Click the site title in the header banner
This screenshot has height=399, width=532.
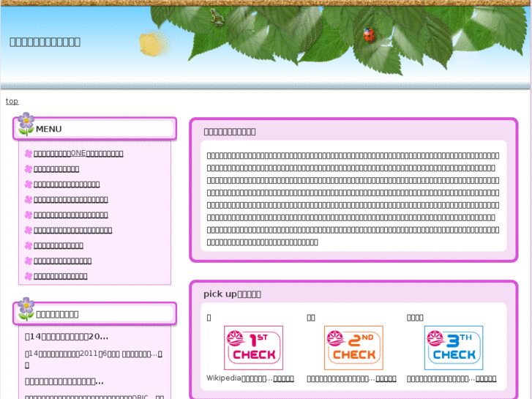[x=45, y=42]
